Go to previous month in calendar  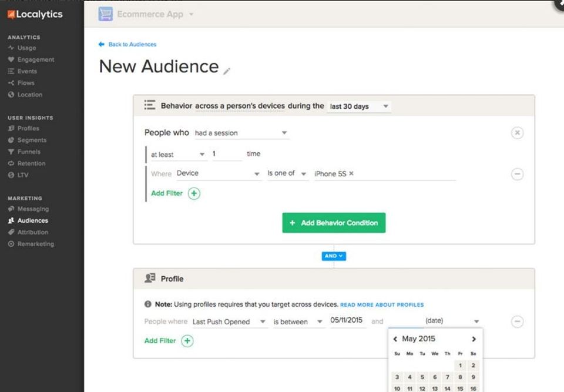pos(395,339)
